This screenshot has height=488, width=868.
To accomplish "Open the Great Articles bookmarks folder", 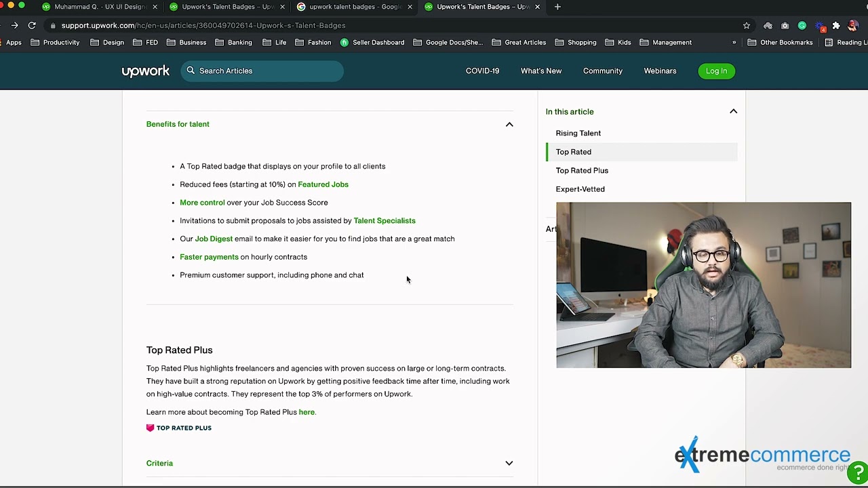I will tap(519, 42).
